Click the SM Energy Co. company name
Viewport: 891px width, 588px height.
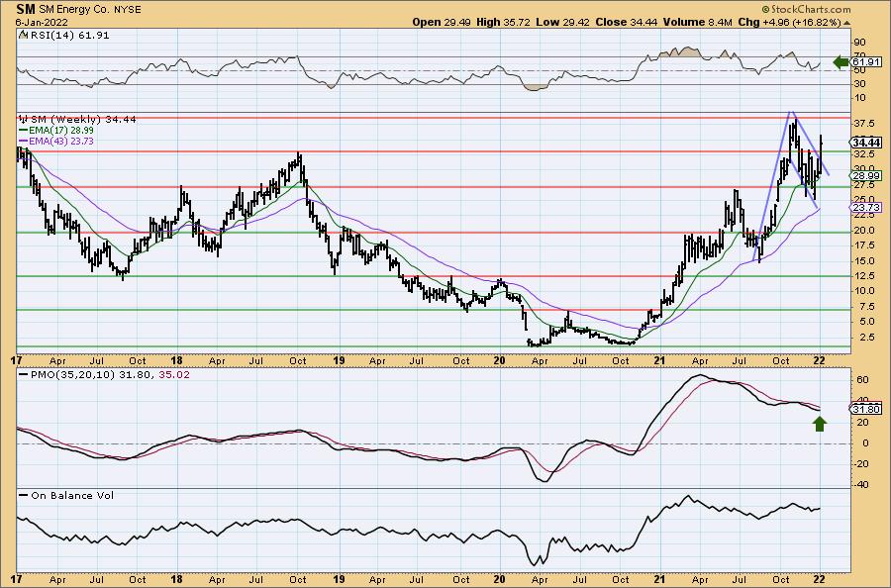[x=76, y=10]
